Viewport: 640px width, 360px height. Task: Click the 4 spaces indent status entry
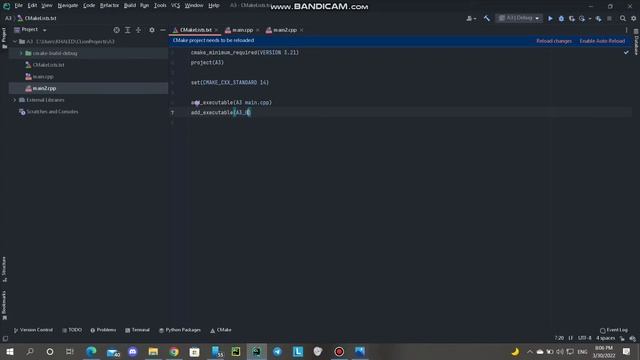tap(605, 338)
